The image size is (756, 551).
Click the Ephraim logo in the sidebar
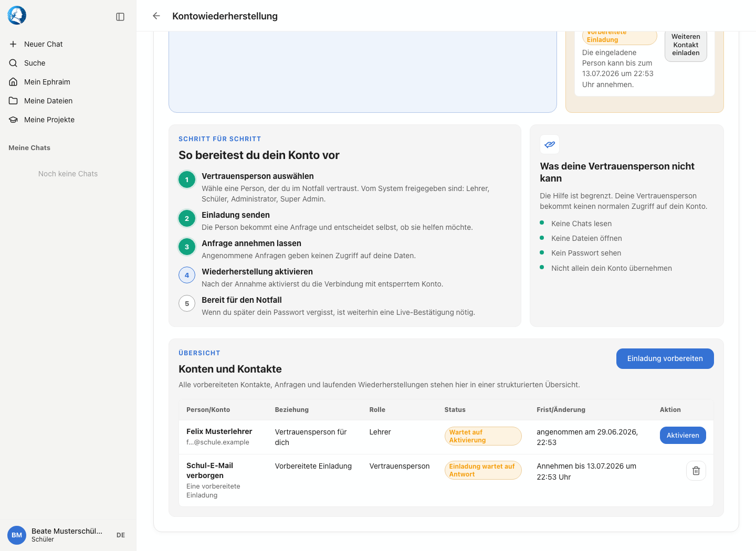pyautogui.click(x=17, y=16)
